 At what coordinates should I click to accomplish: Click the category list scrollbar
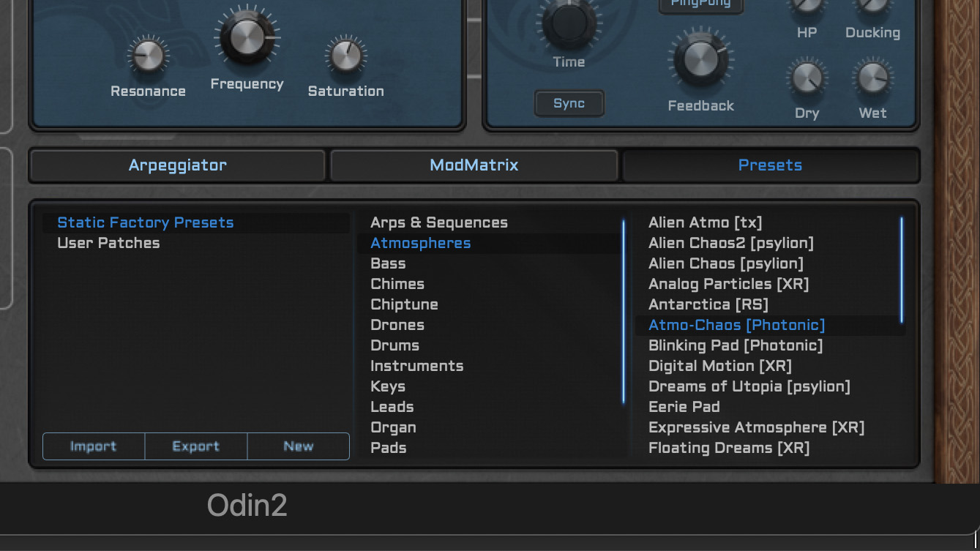tap(624, 311)
